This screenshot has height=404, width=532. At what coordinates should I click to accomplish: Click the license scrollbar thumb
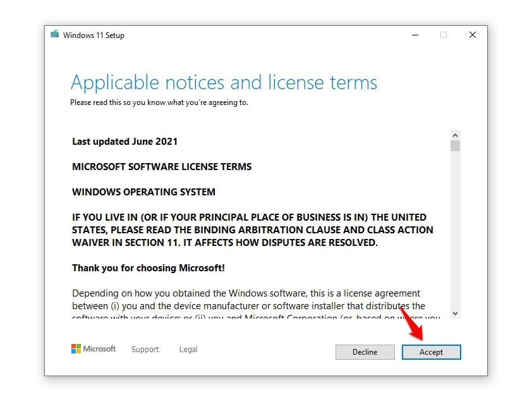point(456,146)
